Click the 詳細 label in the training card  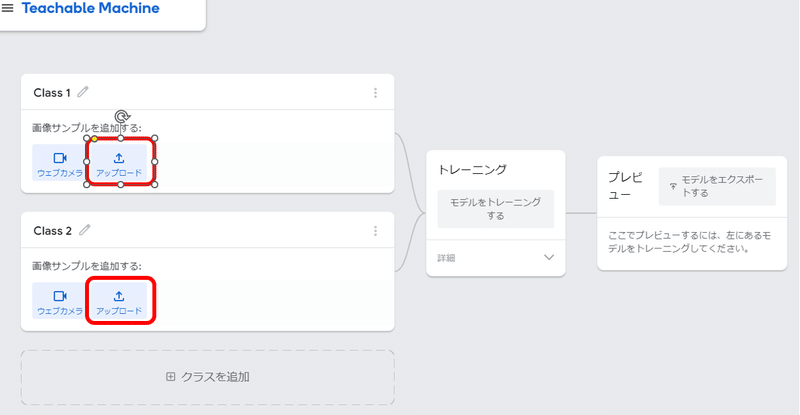click(x=446, y=258)
